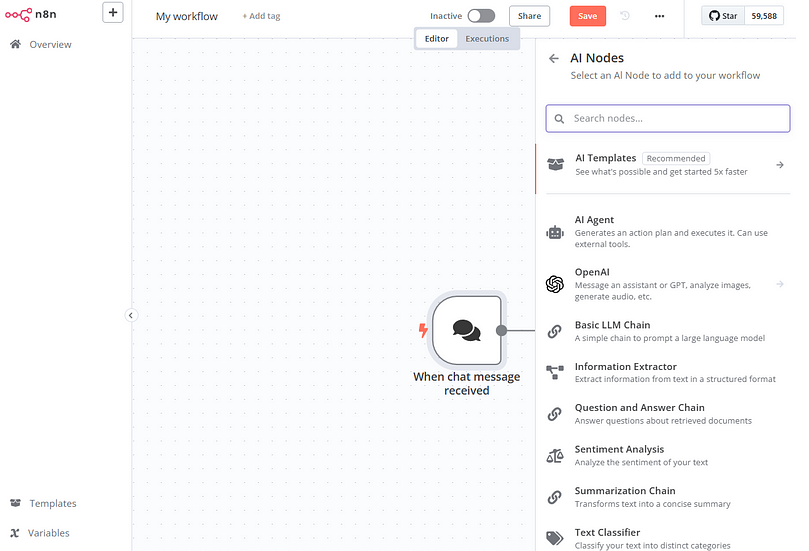Click the chat node output connector

click(x=501, y=331)
